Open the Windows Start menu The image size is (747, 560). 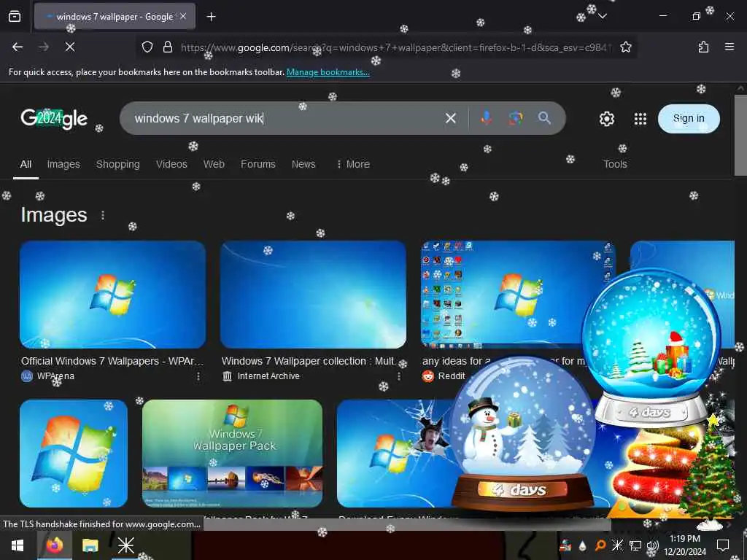click(18, 545)
